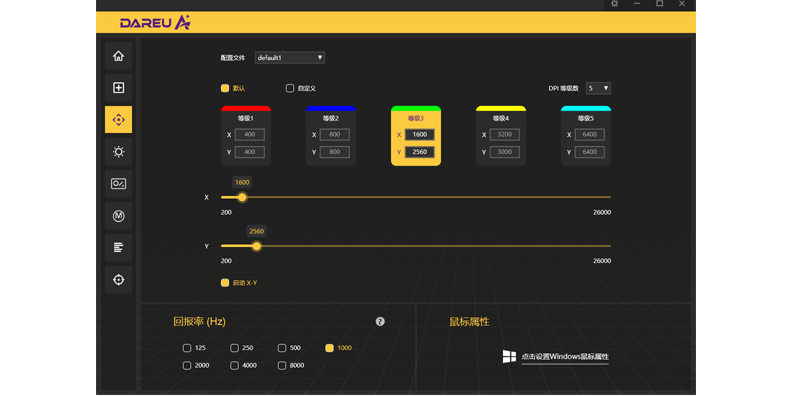Open the settings gear in title bar

614,4
